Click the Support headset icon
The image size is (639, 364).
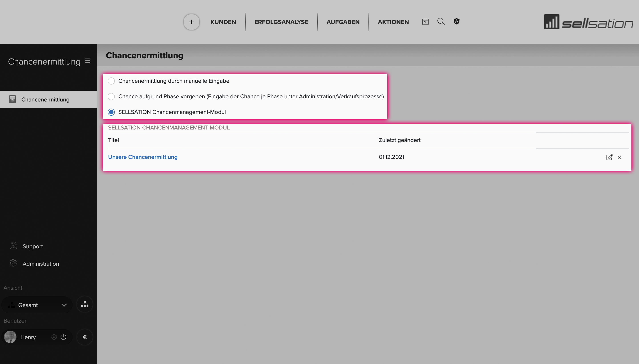[x=14, y=246]
